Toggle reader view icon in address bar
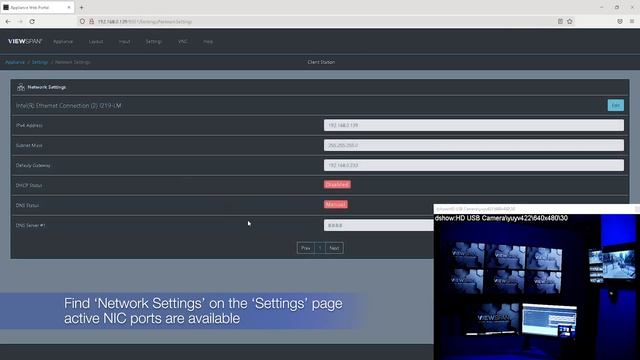The height and width of the screenshot is (360, 640). 560,21
